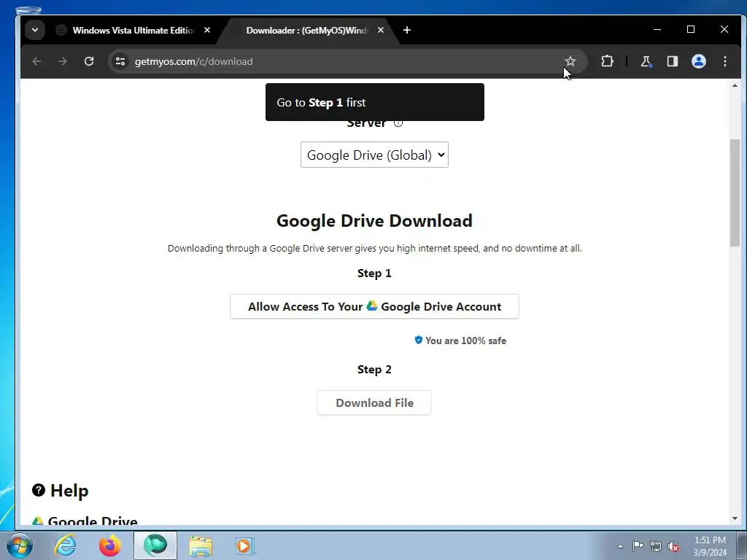Click the page scrollbar up arrow

point(735,86)
